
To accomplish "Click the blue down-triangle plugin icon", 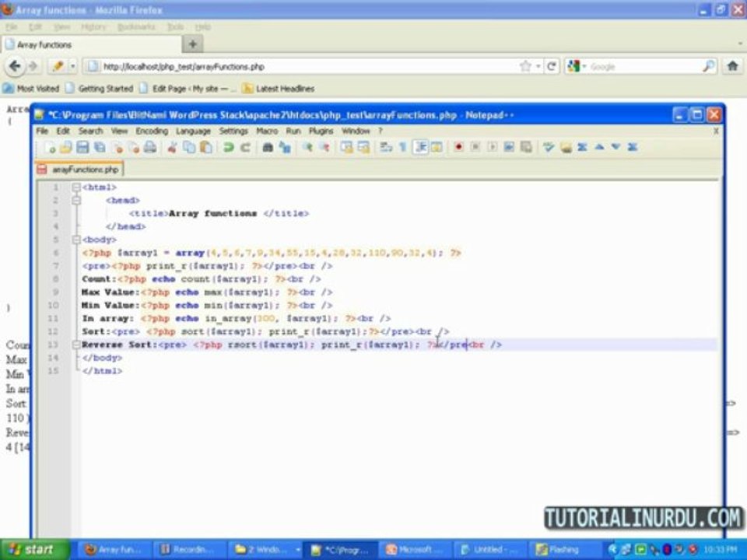I will tap(615, 147).
